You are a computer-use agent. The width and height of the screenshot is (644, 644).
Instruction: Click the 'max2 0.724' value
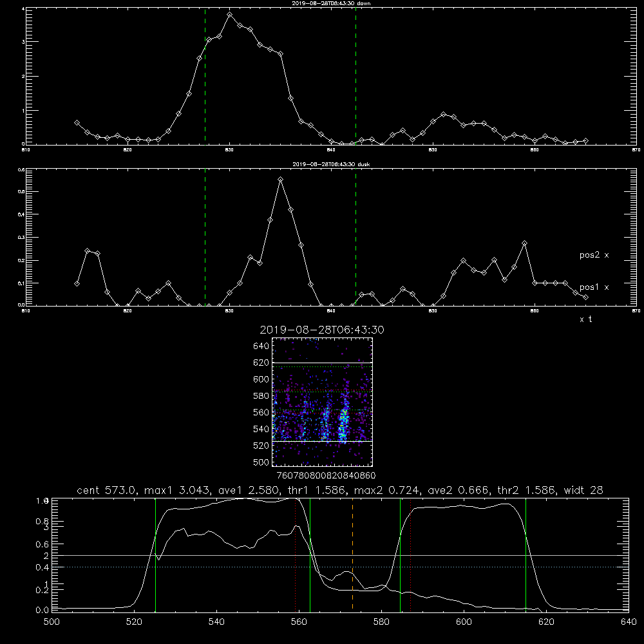(387, 490)
